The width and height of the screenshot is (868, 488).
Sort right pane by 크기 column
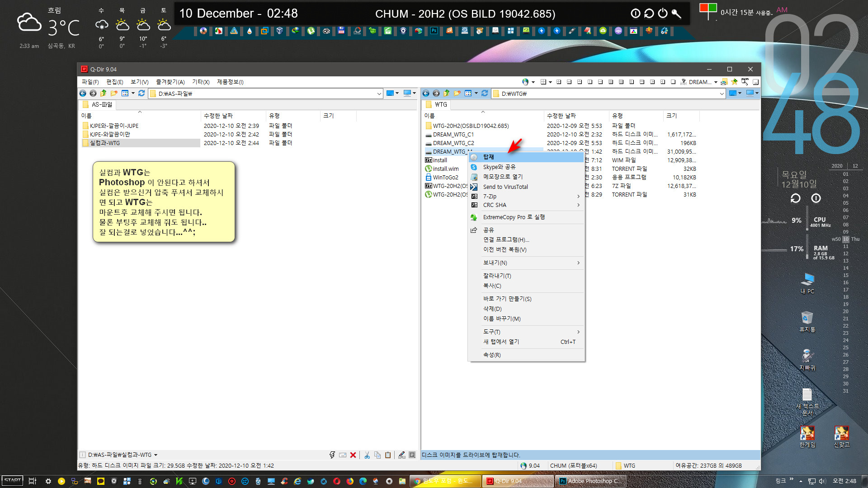point(681,116)
